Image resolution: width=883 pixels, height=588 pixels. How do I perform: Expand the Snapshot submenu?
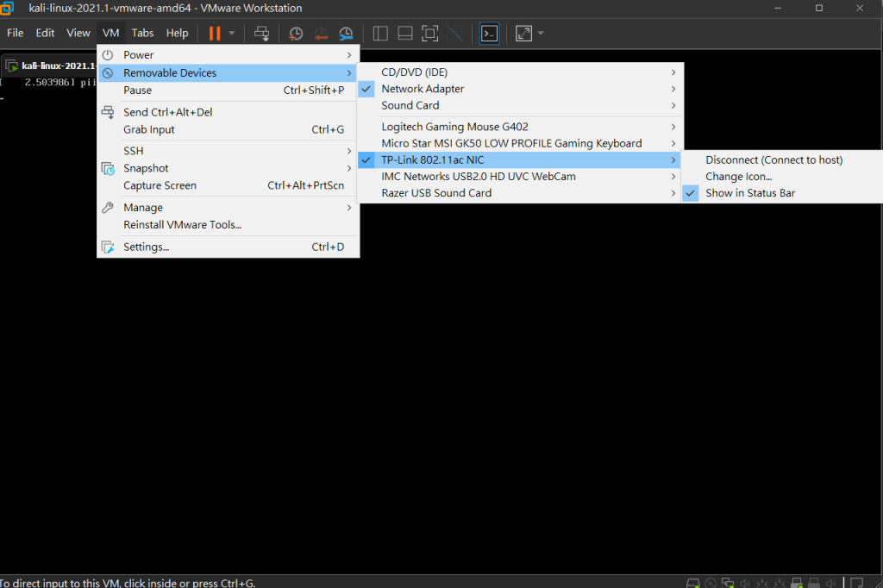click(x=228, y=168)
